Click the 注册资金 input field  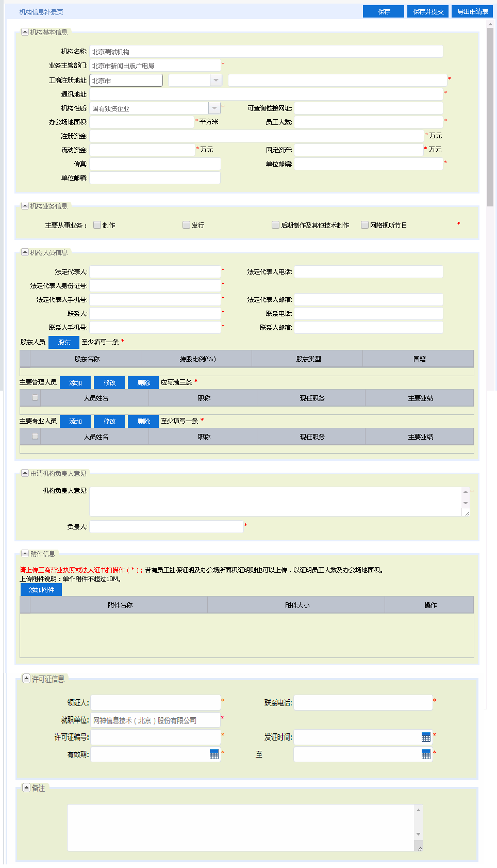tap(257, 136)
